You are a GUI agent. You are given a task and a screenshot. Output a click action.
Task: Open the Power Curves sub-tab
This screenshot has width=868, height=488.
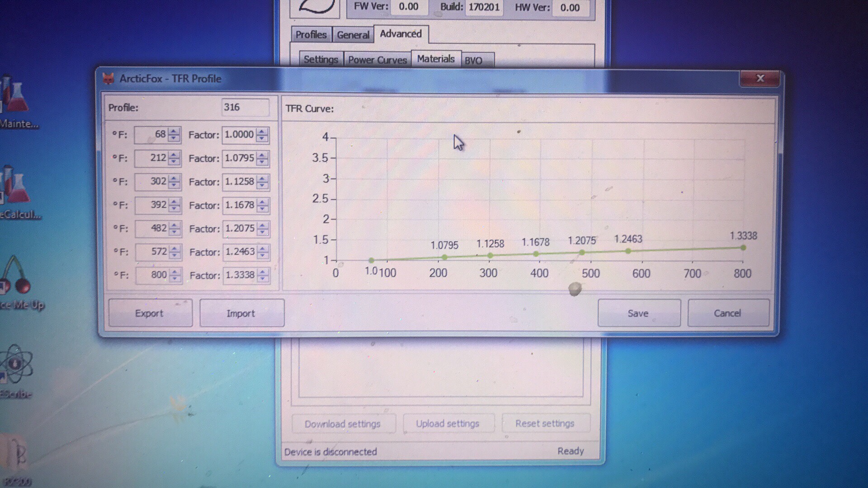(377, 60)
